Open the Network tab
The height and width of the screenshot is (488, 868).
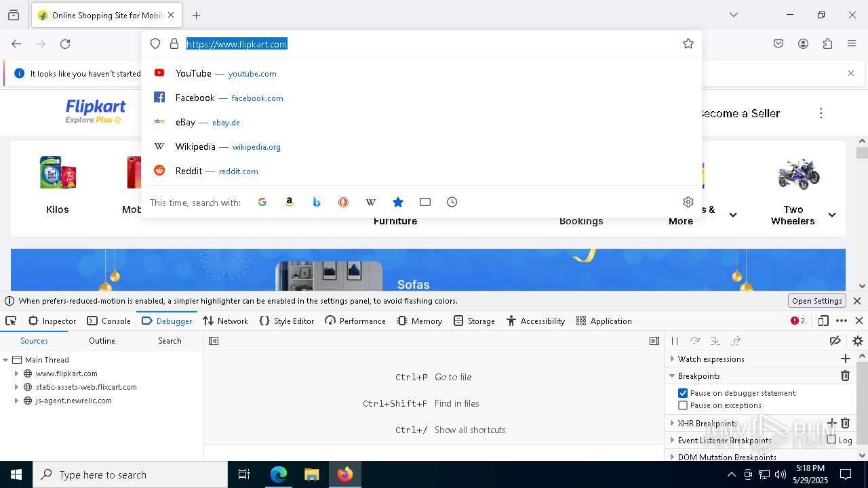[x=225, y=321]
